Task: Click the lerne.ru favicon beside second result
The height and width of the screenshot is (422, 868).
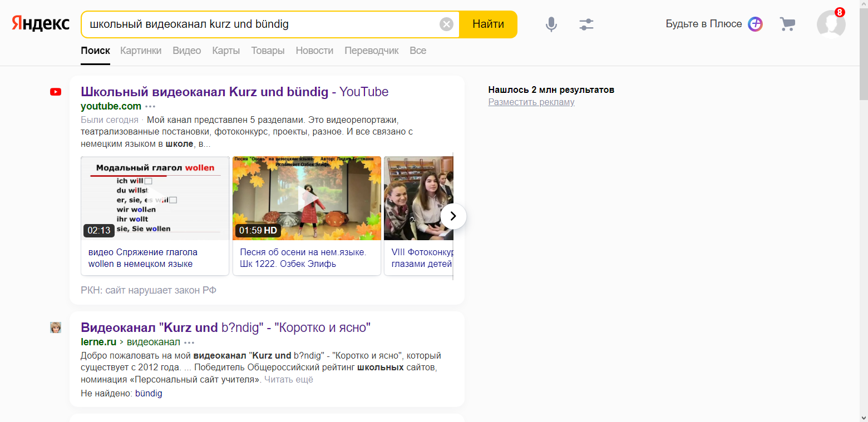Action: tap(56, 327)
